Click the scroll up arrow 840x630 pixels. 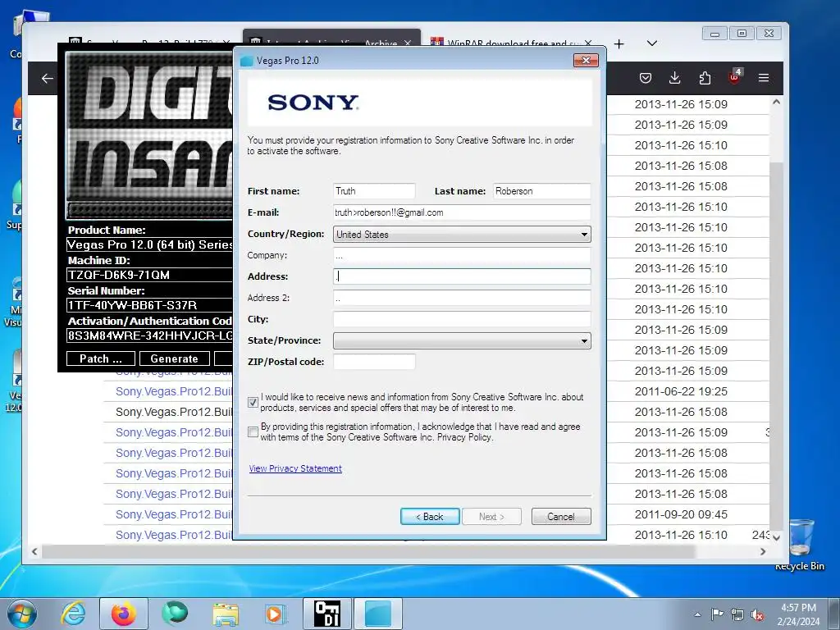[776, 102]
